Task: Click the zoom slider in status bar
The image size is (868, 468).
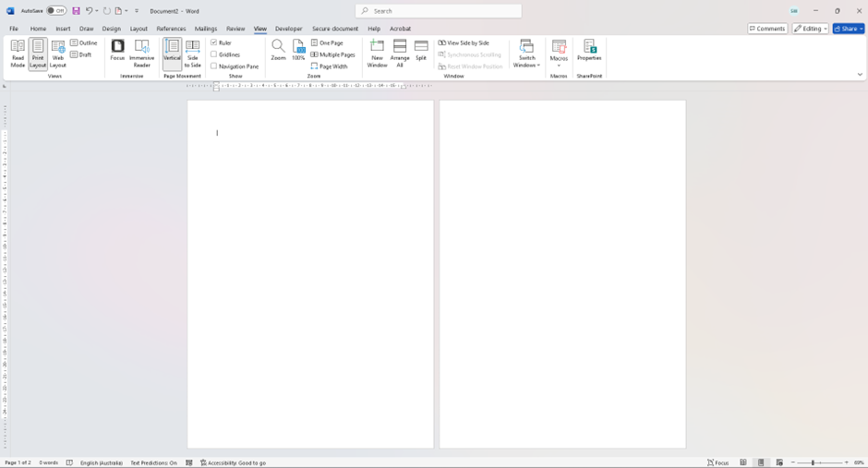Action: click(x=819, y=462)
